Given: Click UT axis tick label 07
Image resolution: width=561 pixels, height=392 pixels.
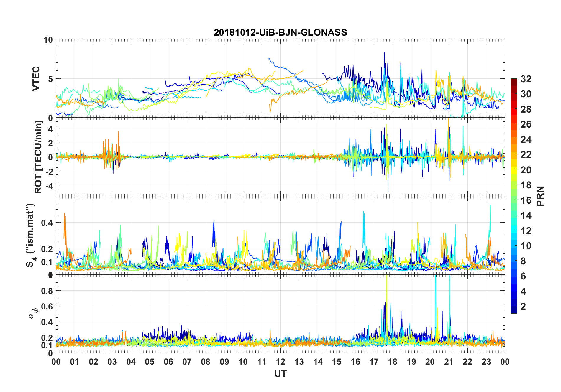Looking at the screenshot, I should pos(187,362).
